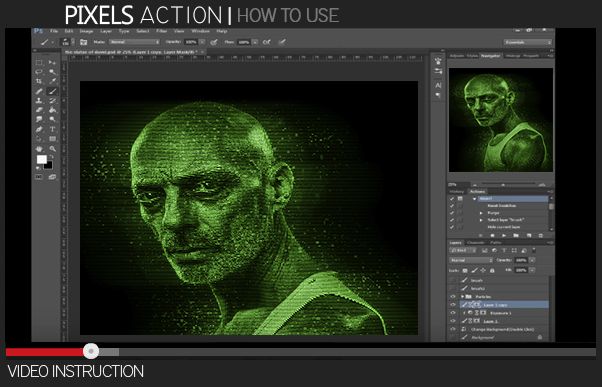Screen dimensions: 602x387
Task: Select the Move tool
Action: click(52, 62)
